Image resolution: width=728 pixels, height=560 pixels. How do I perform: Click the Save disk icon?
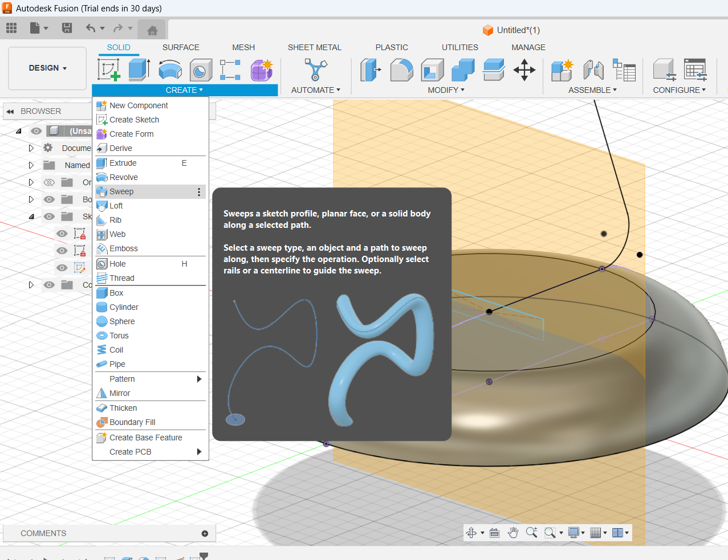(x=67, y=28)
